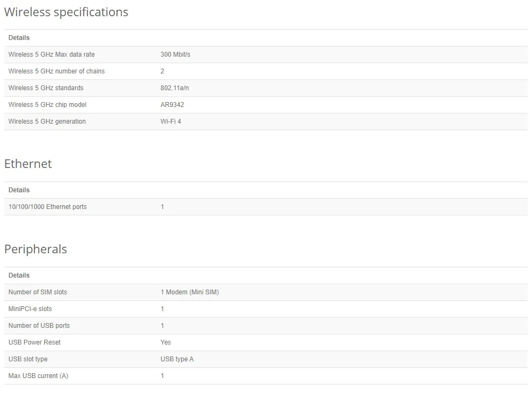Click the USB Power Reset label
The height and width of the screenshot is (404, 532).
(x=35, y=342)
